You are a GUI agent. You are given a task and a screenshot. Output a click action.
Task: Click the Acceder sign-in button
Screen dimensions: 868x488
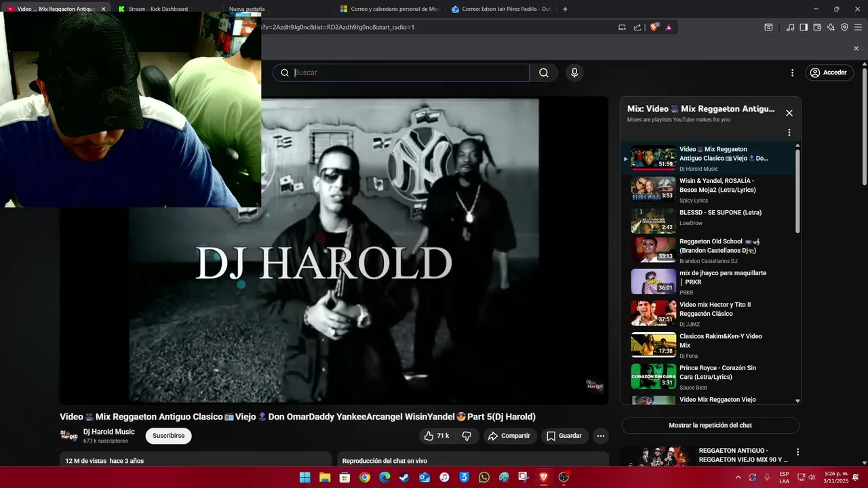coord(829,73)
